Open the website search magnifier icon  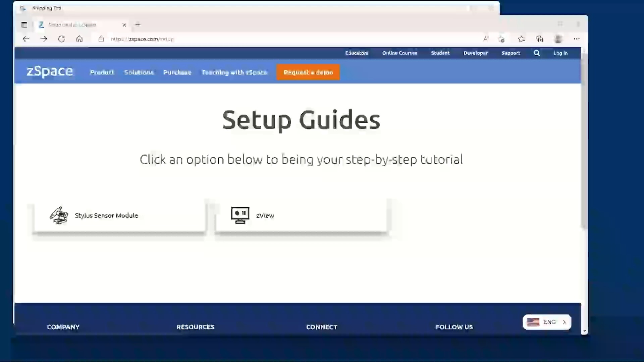(x=537, y=53)
